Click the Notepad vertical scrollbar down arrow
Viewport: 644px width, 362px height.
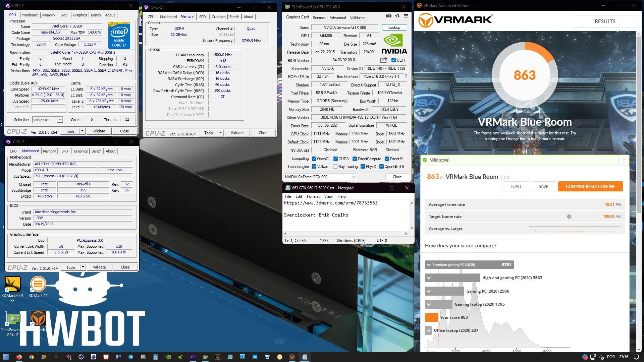pos(412,228)
